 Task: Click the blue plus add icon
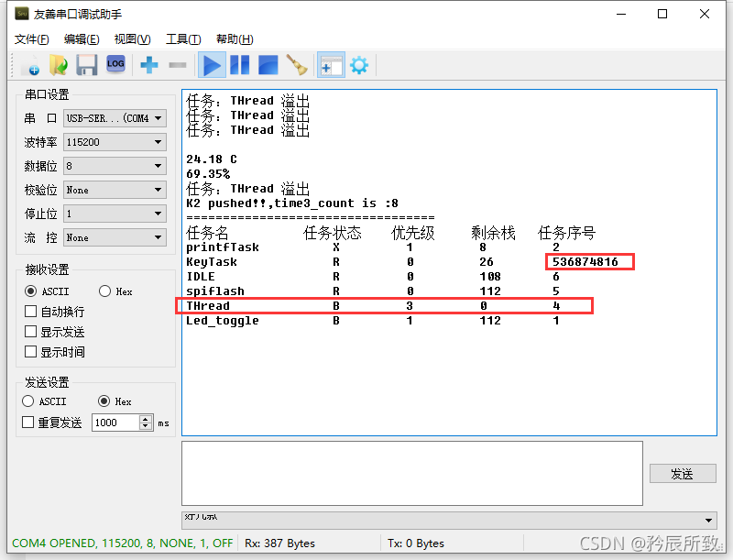tap(148, 65)
